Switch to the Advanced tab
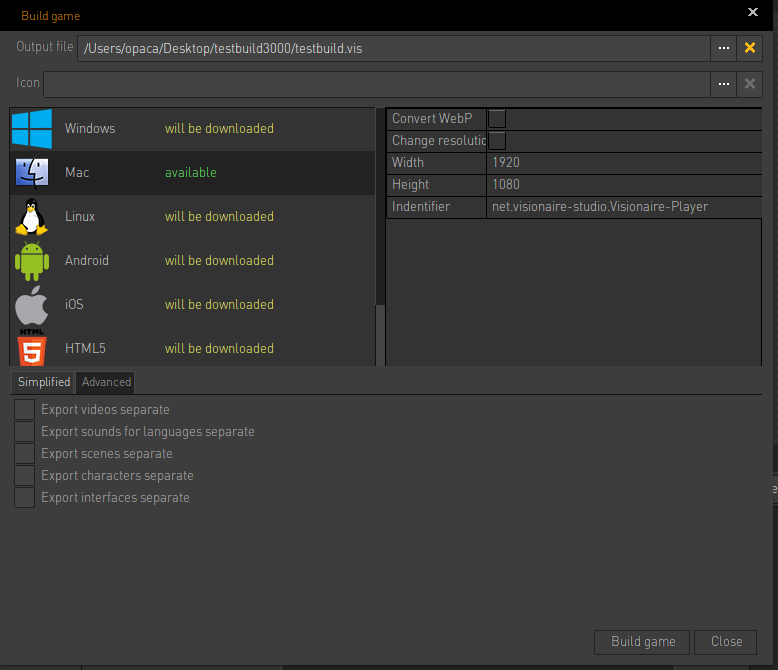This screenshot has height=670, width=778. (106, 382)
